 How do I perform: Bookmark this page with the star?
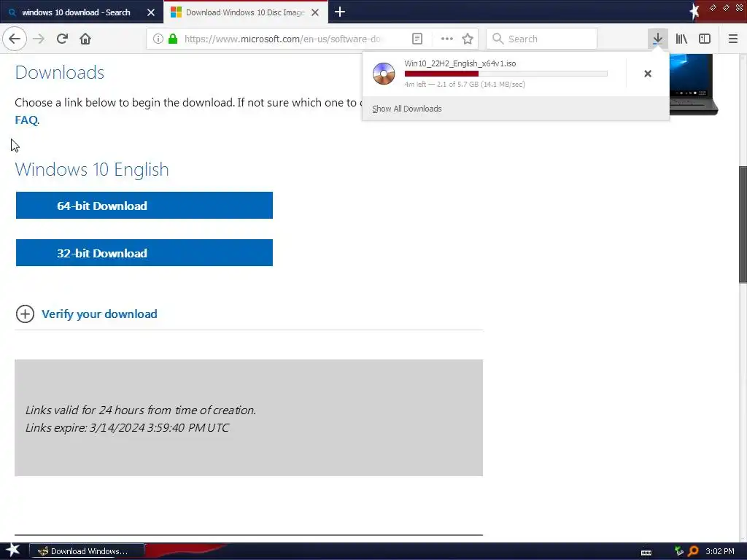(x=468, y=39)
